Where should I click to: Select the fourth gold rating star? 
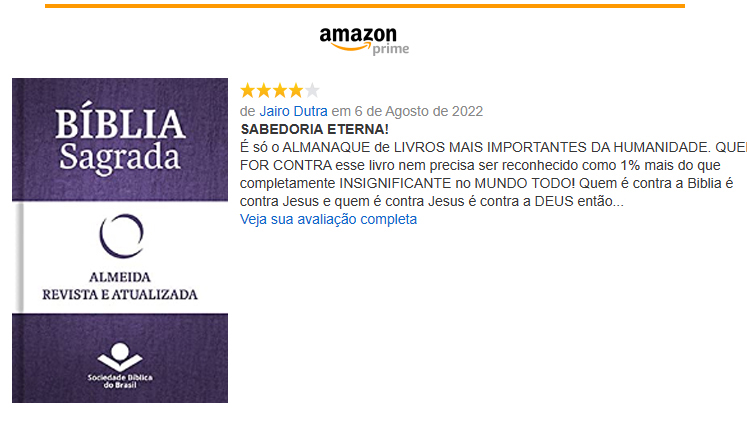pos(296,90)
